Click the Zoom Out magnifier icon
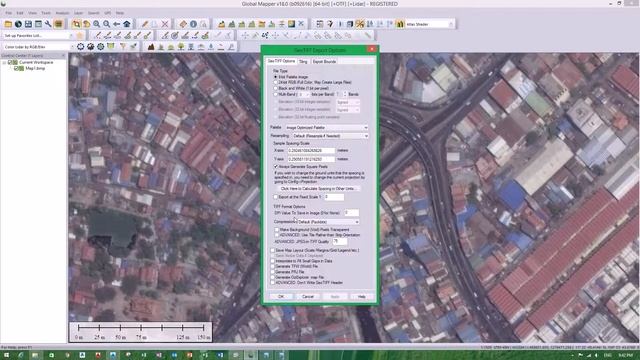Image resolution: width=640 pixels, height=360 pixels. pos(107,24)
